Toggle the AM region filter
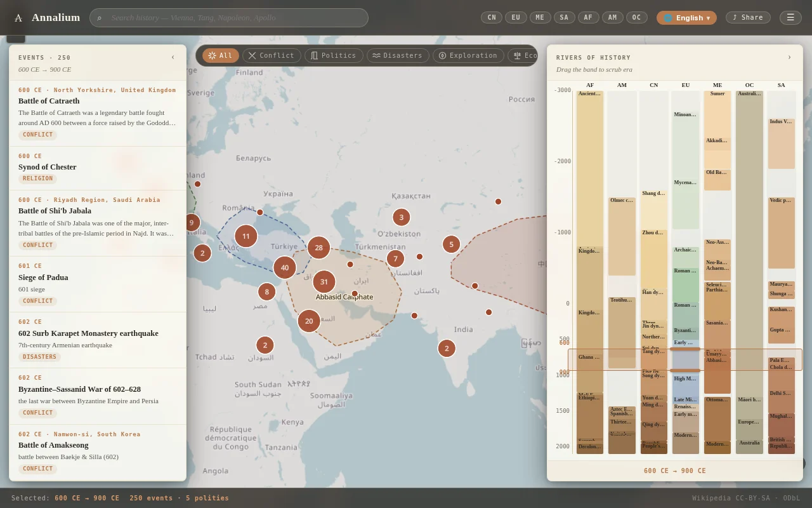Viewport: 812px width, 508px height. [x=612, y=18]
